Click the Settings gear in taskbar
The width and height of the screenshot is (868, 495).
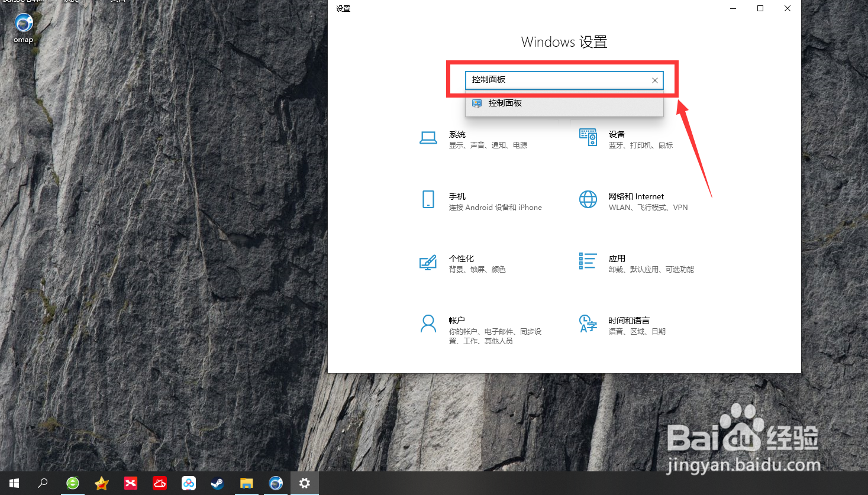pyautogui.click(x=305, y=483)
